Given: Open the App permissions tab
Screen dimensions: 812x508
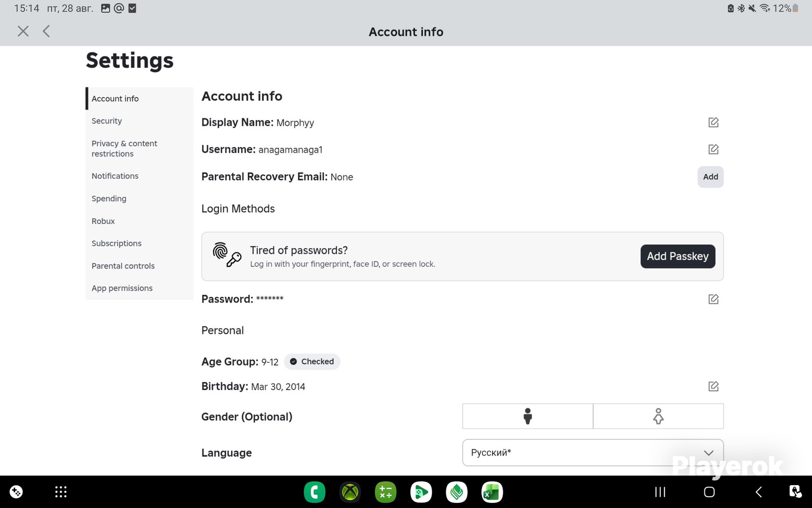Looking at the screenshot, I should [x=140, y=288].
